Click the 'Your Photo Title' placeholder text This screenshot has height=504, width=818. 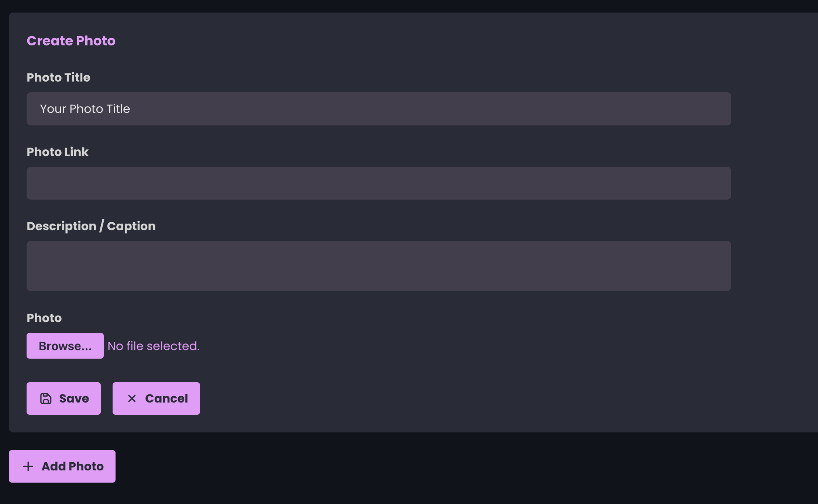tap(85, 109)
